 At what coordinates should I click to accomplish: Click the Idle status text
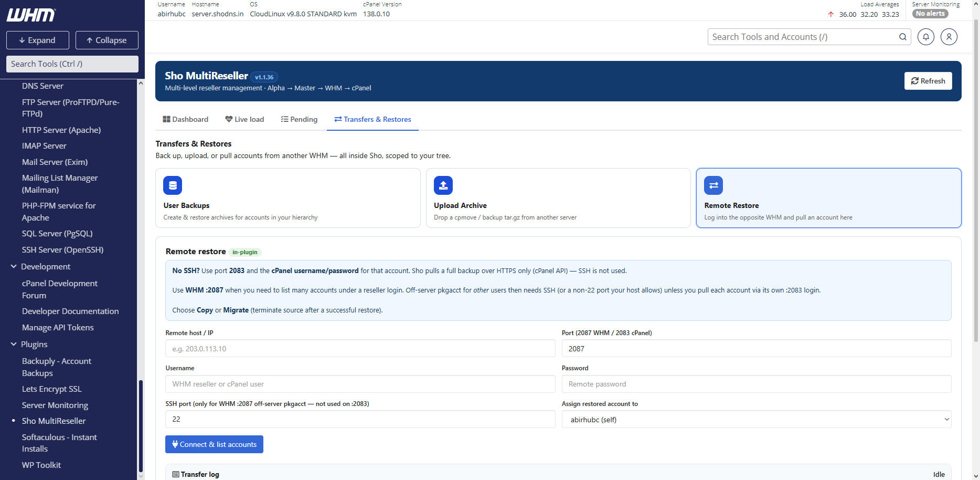pos(939,474)
